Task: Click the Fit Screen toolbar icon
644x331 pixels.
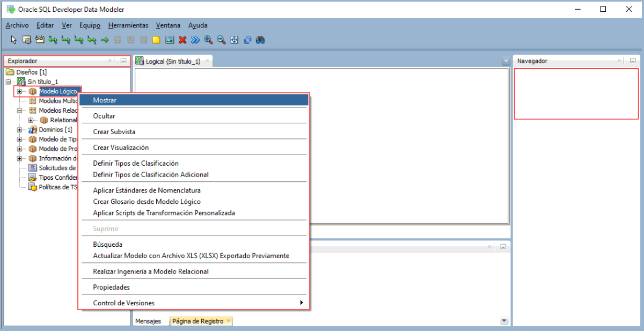Action: click(x=234, y=40)
